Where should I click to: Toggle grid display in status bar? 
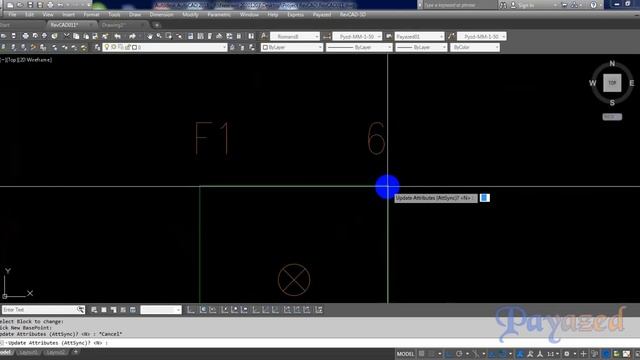click(x=422, y=354)
